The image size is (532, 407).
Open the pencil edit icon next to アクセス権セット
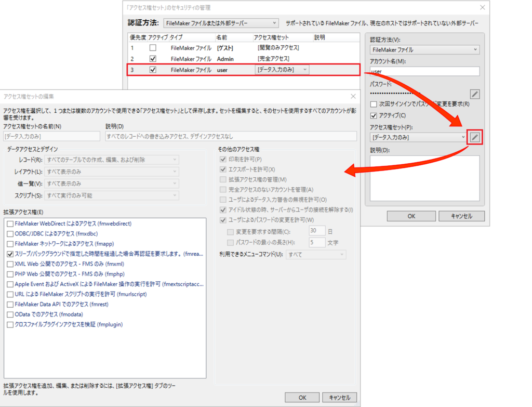click(x=475, y=137)
